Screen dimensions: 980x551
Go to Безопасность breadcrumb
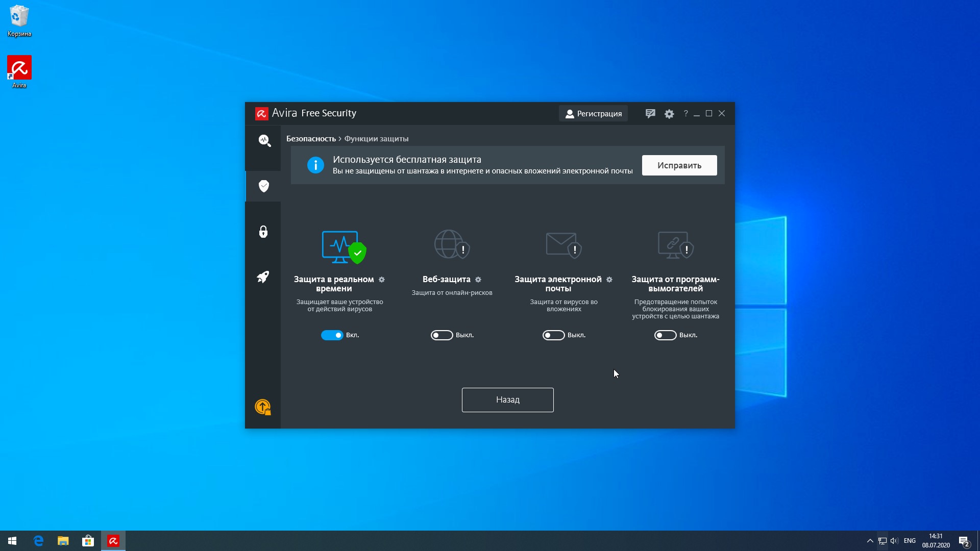(x=311, y=139)
